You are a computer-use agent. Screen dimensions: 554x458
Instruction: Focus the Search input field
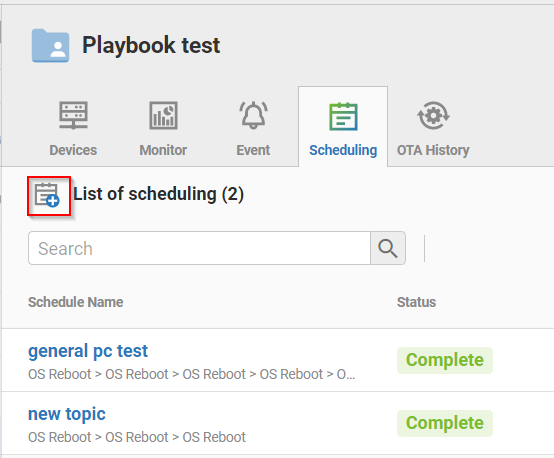pos(199,248)
